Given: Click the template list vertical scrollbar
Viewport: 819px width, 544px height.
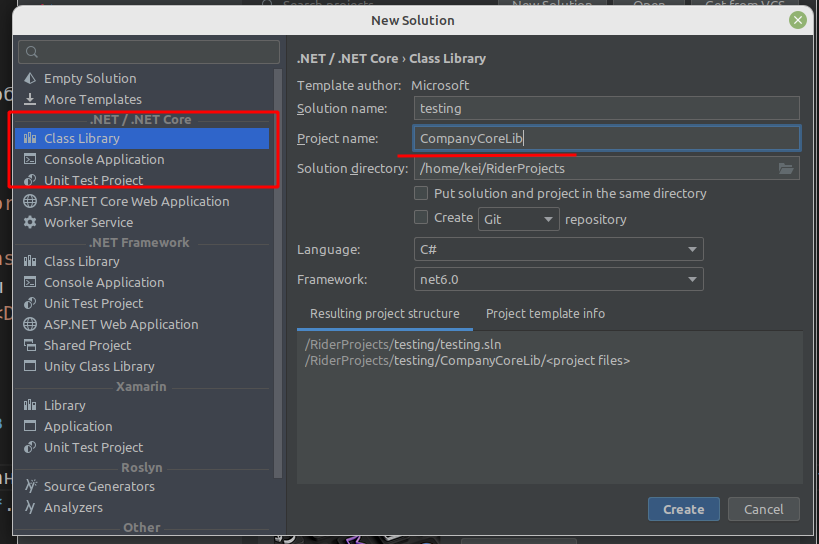Looking at the screenshot, I should [279, 270].
